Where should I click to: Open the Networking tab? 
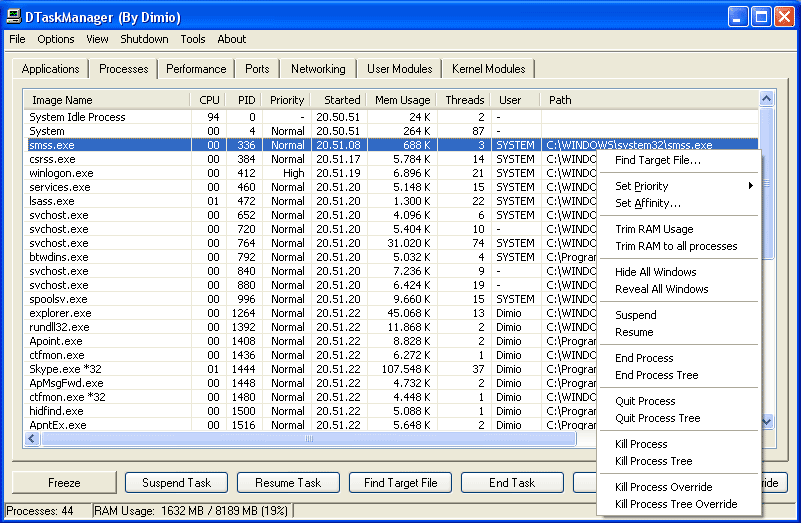coord(318,69)
